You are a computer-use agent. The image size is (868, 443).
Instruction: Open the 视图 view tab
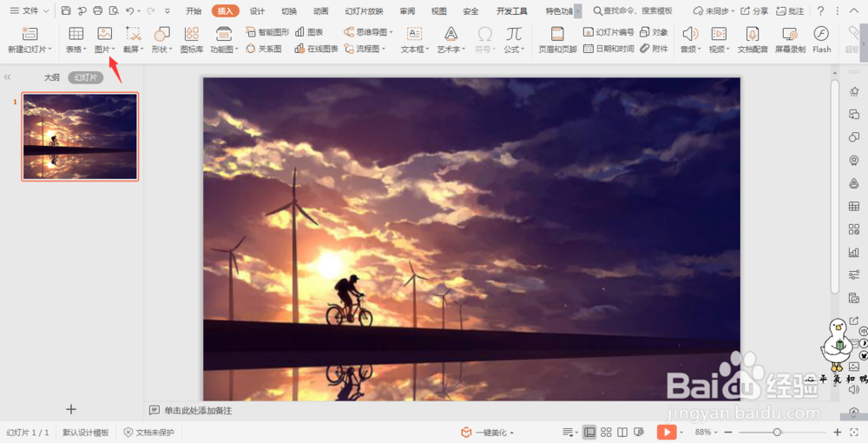point(438,11)
